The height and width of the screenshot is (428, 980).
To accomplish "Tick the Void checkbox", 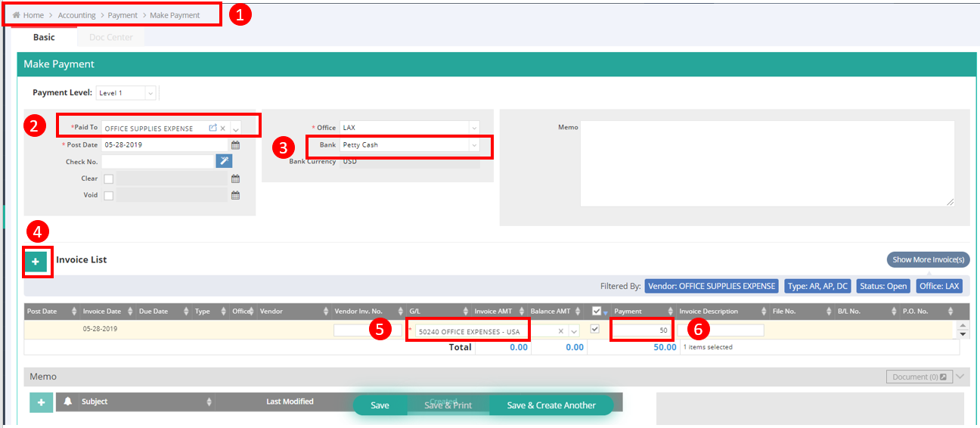I will [x=109, y=196].
